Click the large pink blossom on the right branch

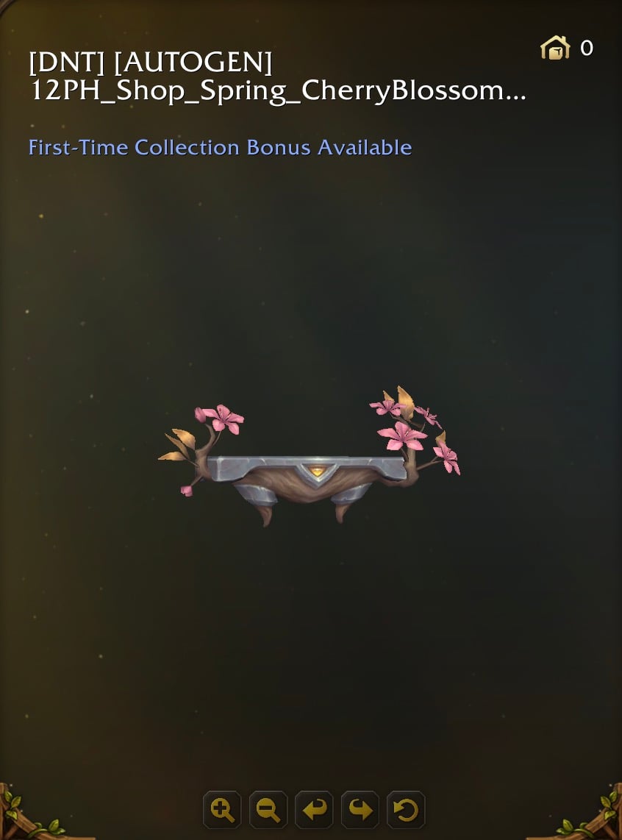(x=402, y=436)
